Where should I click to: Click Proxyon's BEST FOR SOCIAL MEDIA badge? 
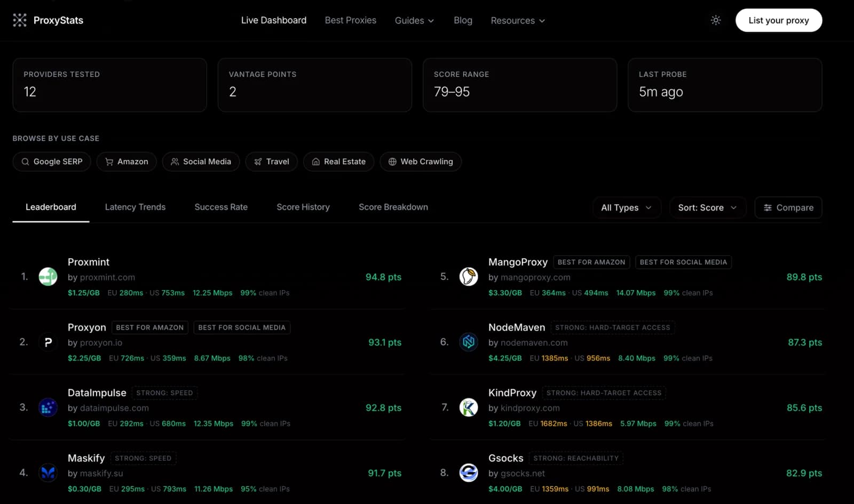[242, 327]
